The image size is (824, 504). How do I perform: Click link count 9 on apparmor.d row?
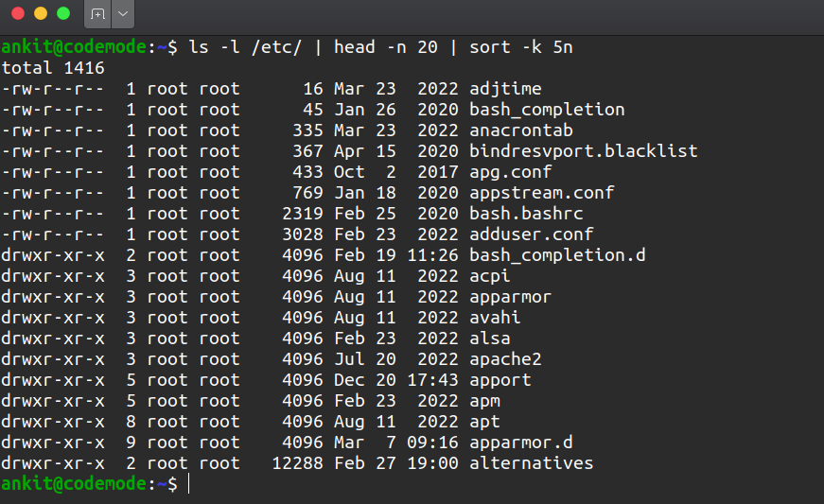click(131, 443)
